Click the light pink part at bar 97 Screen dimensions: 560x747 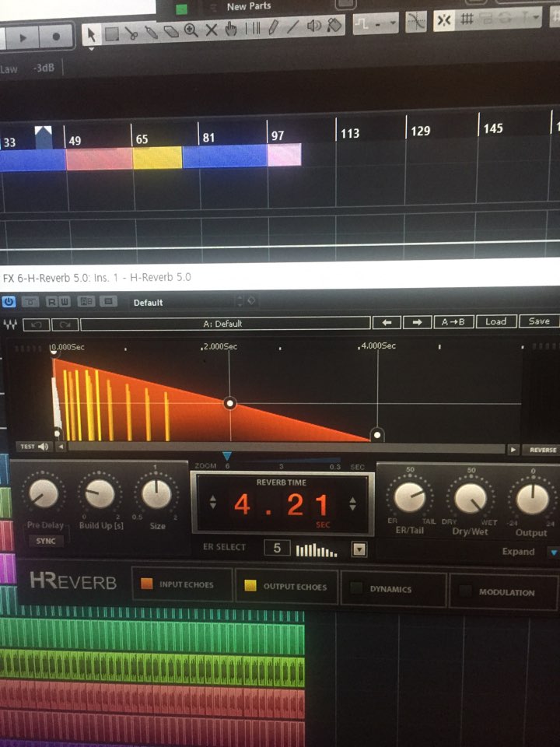tap(285, 155)
